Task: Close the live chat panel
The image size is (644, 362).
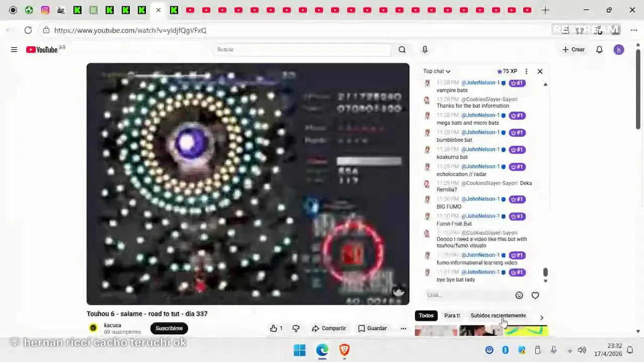Action: point(540,71)
